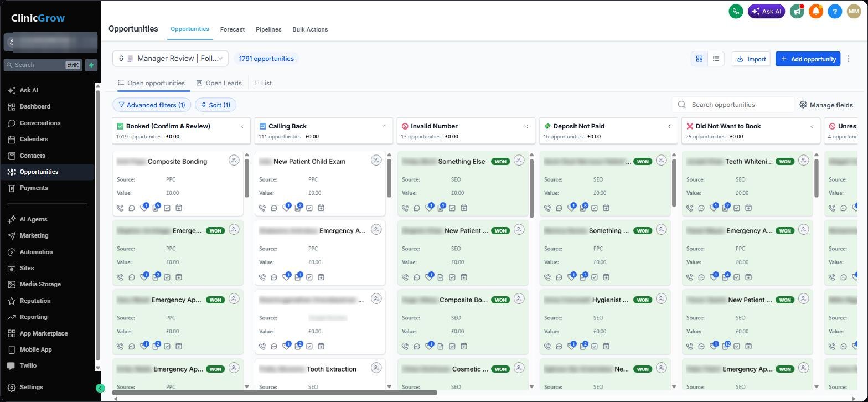The image size is (868, 402).
Task: Open Conversations in sidebar
Action: (x=40, y=123)
